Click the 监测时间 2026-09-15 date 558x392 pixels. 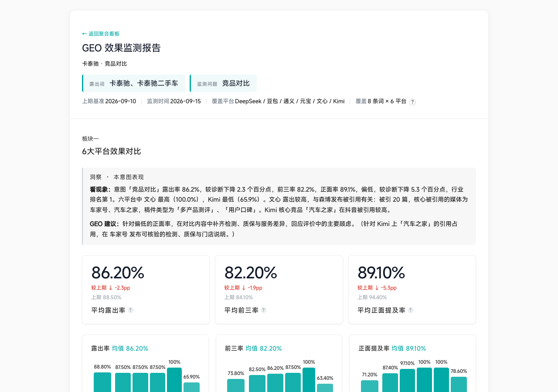click(x=174, y=101)
